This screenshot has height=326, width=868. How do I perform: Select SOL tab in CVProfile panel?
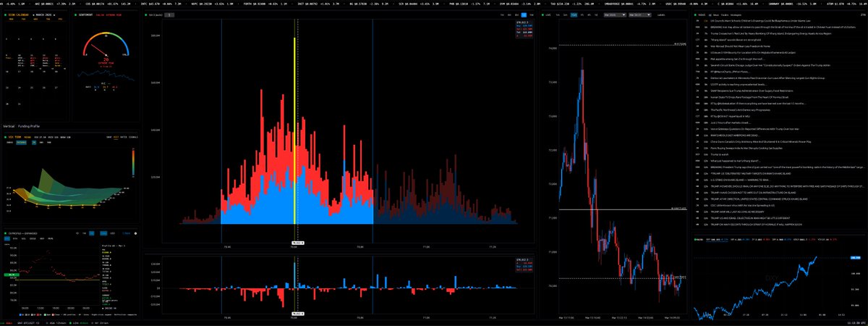click(x=23, y=238)
